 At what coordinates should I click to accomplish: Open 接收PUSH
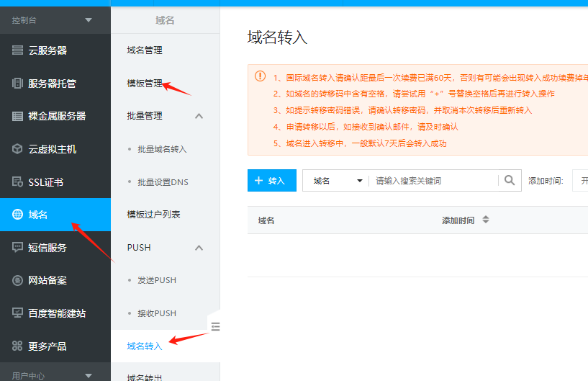(x=157, y=313)
